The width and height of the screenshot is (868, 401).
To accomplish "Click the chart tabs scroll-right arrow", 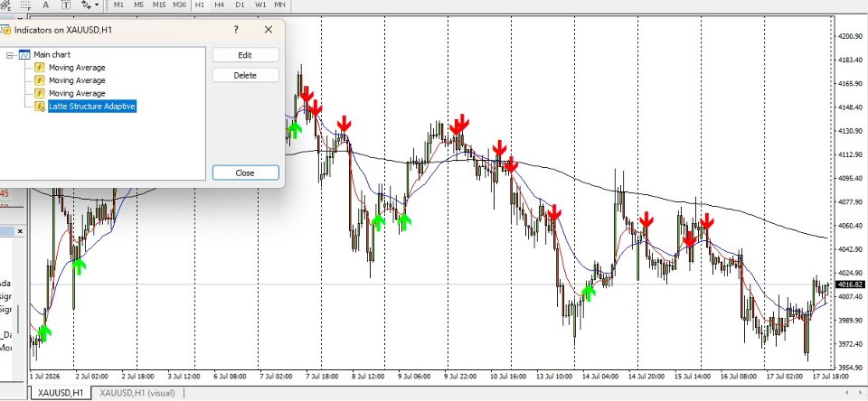I will click(x=860, y=393).
